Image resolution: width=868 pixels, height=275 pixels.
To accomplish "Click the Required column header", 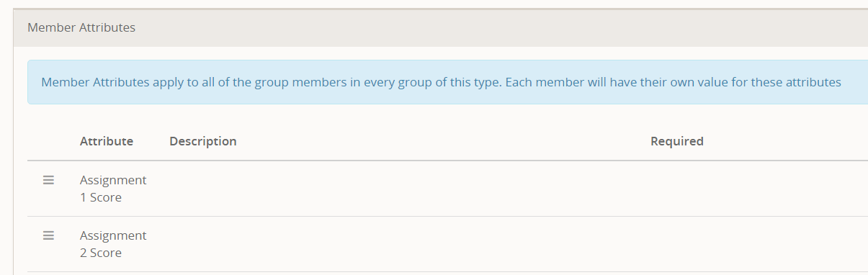I will tap(676, 141).
